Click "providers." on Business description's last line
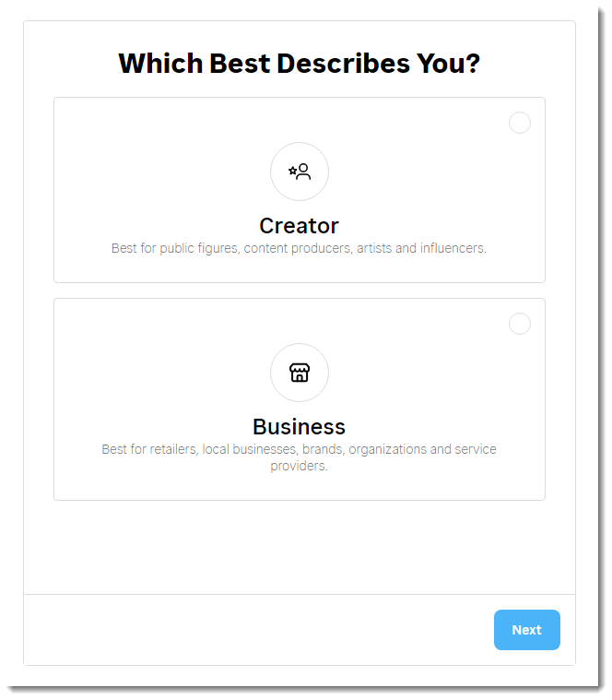 click(300, 466)
